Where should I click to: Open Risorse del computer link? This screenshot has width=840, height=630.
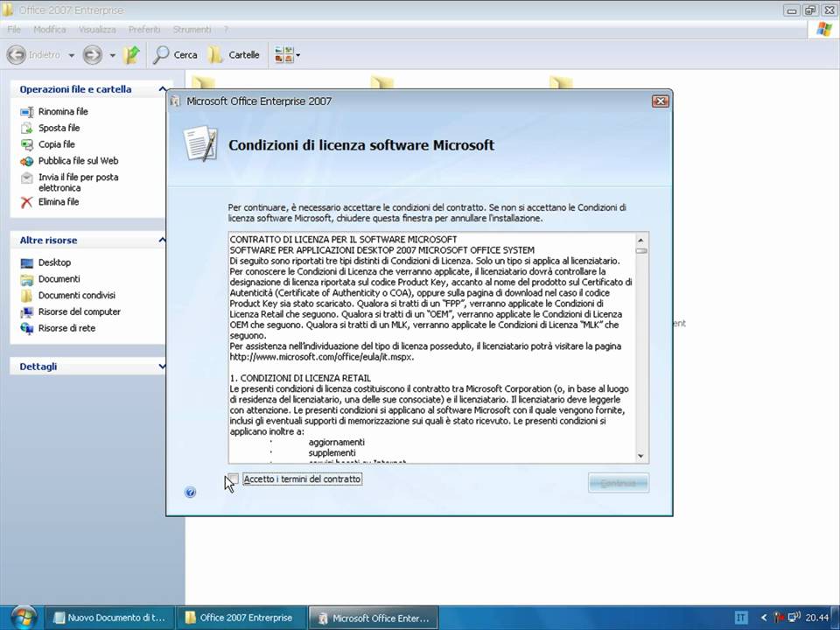point(80,311)
